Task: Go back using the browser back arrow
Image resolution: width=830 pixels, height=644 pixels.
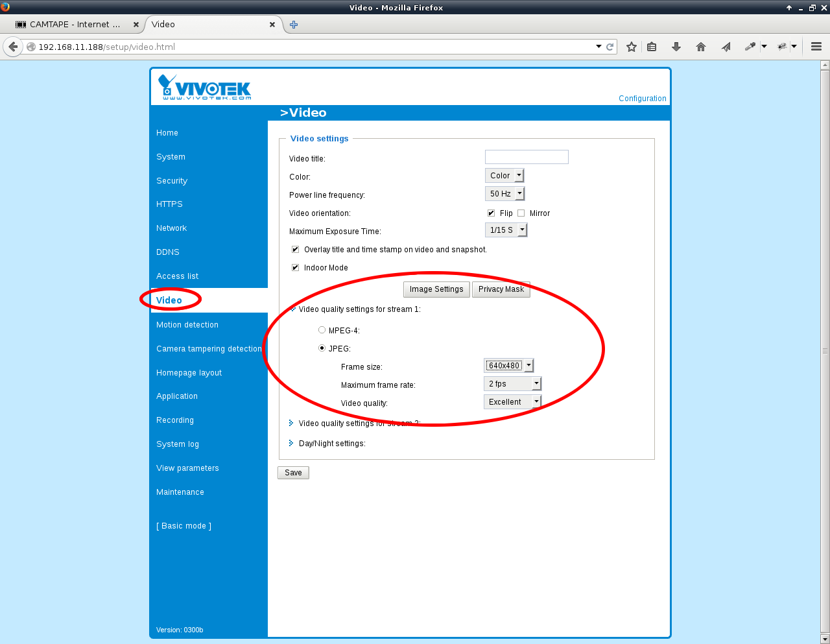Action: (x=13, y=47)
